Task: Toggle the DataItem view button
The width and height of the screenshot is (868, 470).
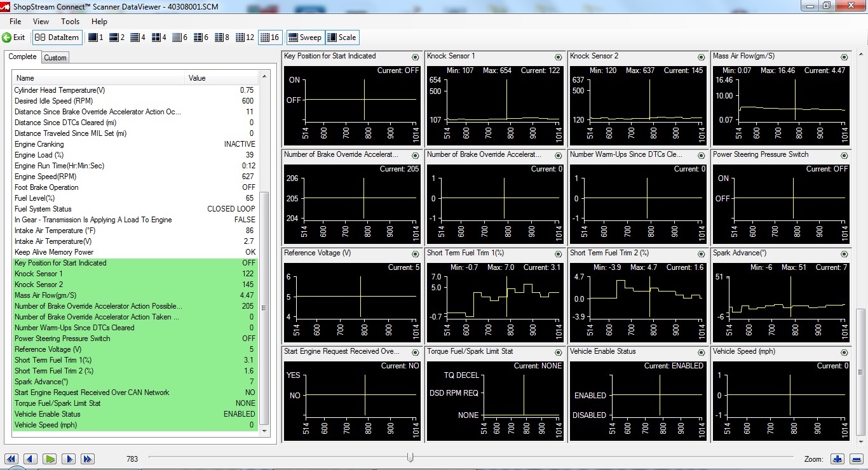Action: coord(57,37)
